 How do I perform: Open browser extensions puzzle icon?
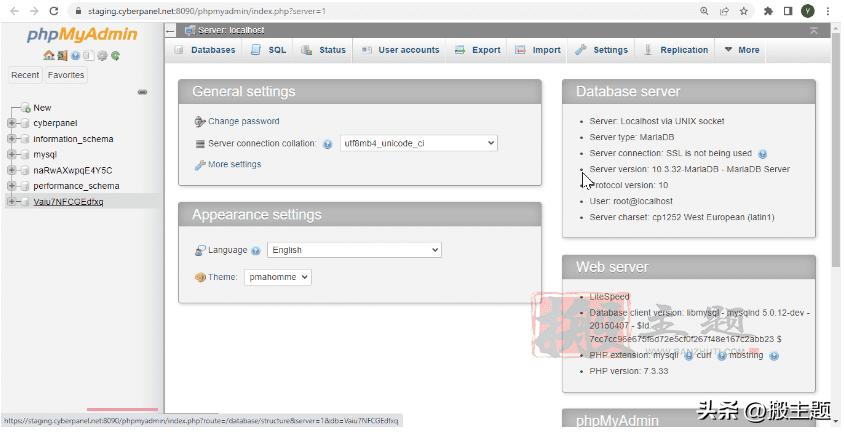[x=768, y=11]
